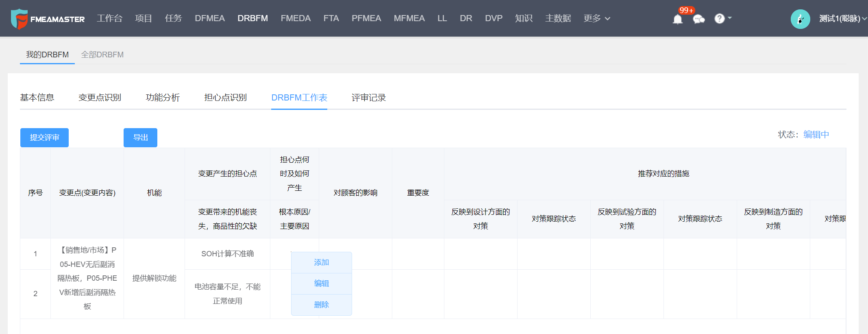Open 工作台 in the top navigation
The height and width of the screenshot is (334, 868).
click(109, 18)
